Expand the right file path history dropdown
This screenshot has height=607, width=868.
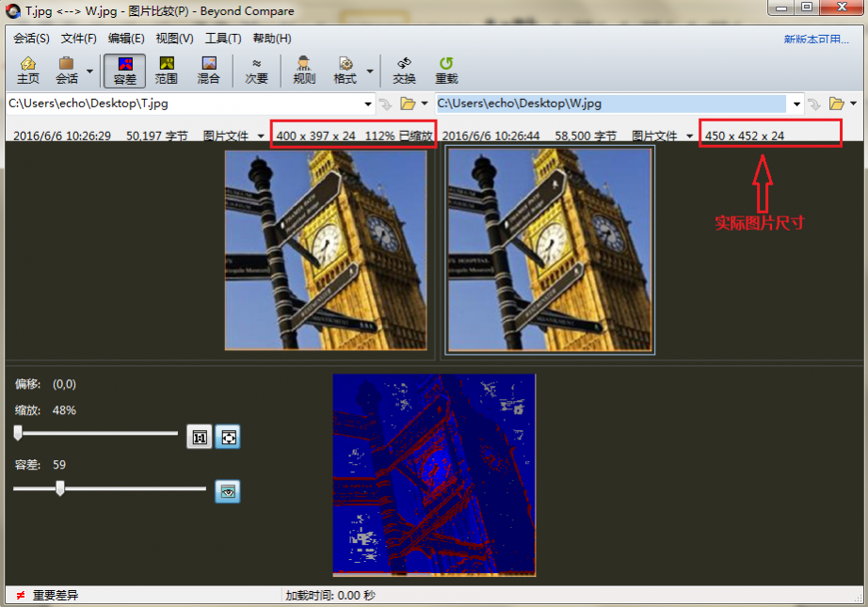coord(796,104)
